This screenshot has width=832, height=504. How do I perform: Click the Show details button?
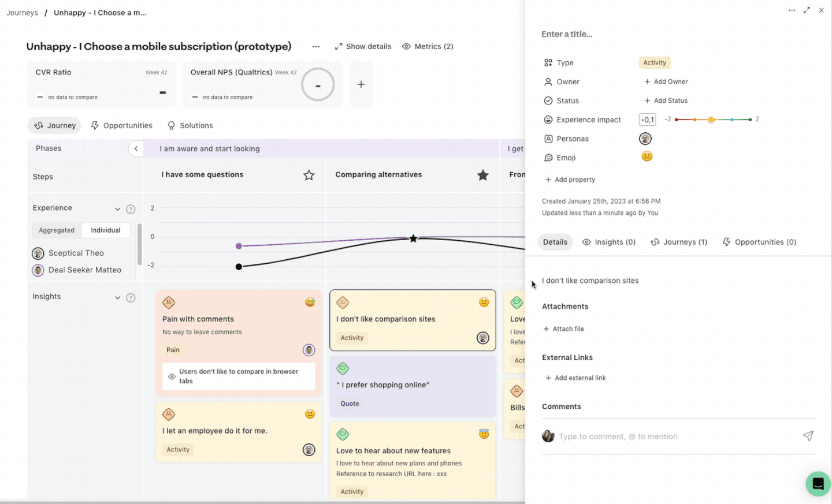[x=363, y=46]
